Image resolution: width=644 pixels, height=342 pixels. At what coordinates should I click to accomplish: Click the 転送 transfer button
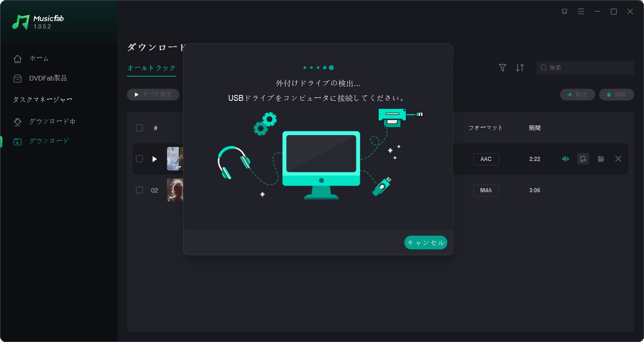[x=578, y=95]
